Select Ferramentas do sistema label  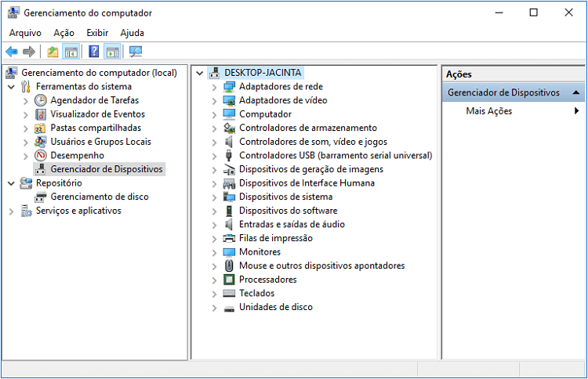click(84, 86)
